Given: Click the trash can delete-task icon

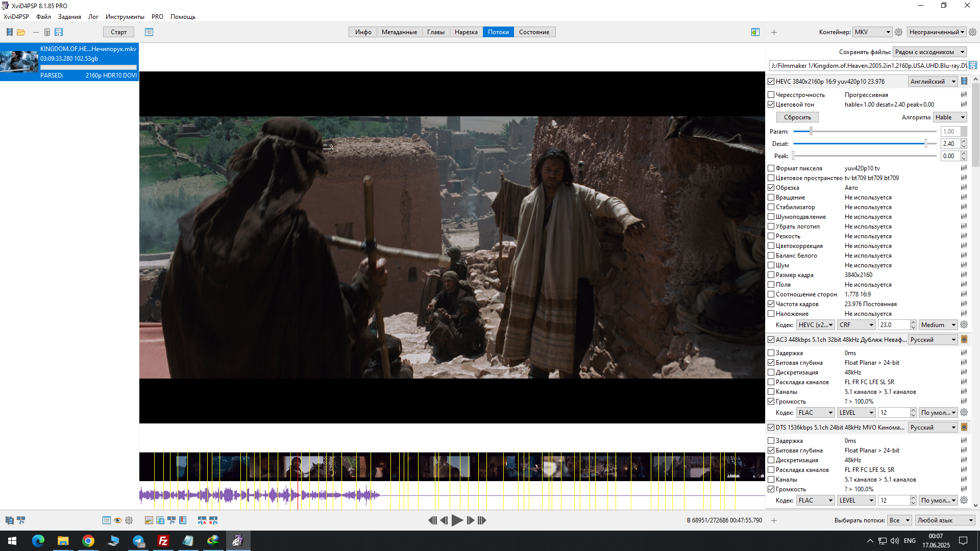Looking at the screenshot, I should coord(47,32).
